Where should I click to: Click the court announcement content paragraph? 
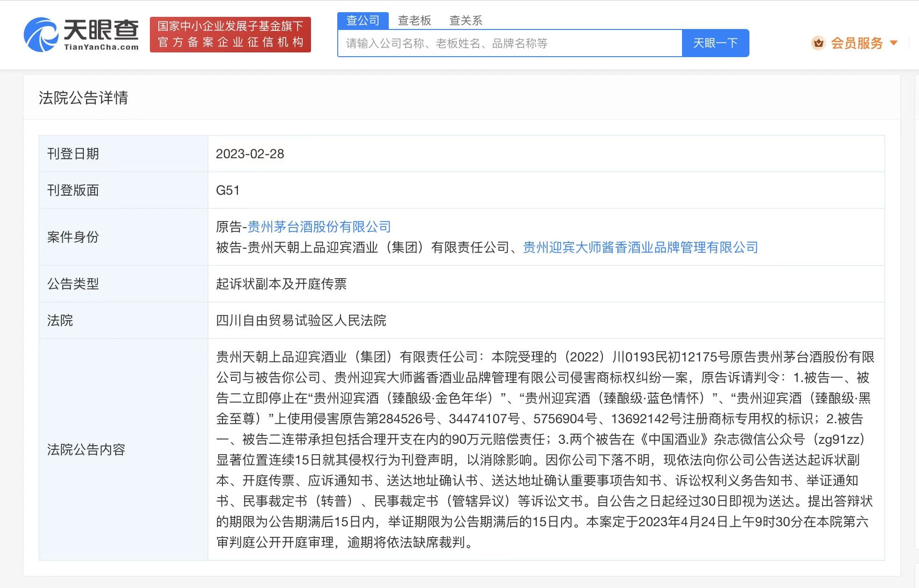pos(543,449)
